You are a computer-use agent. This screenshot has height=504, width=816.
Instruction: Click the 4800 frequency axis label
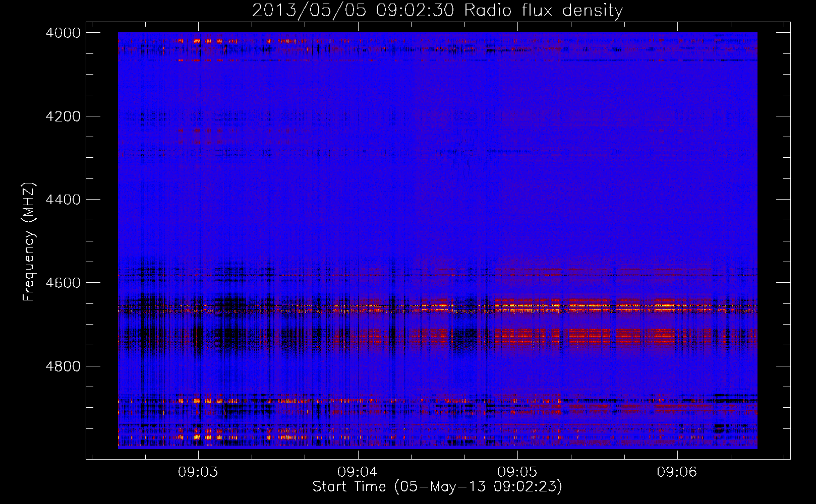pyautogui.click(x=63, y=366)
